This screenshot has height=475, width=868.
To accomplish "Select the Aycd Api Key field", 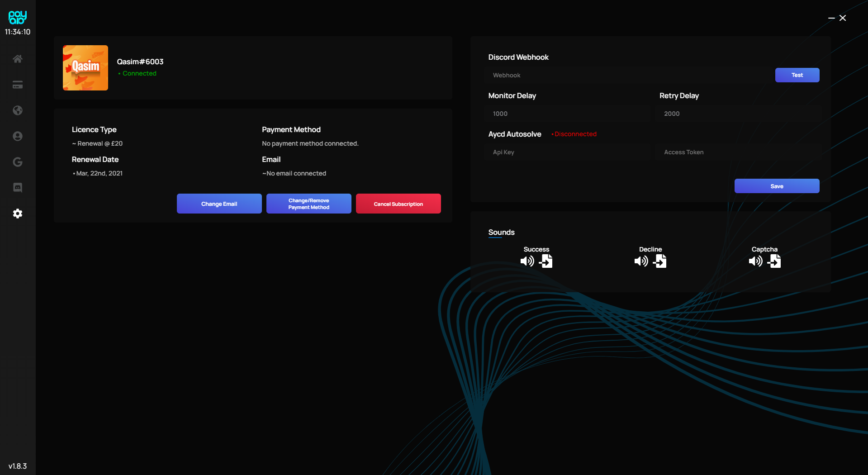I will click(x=568, y=152).
